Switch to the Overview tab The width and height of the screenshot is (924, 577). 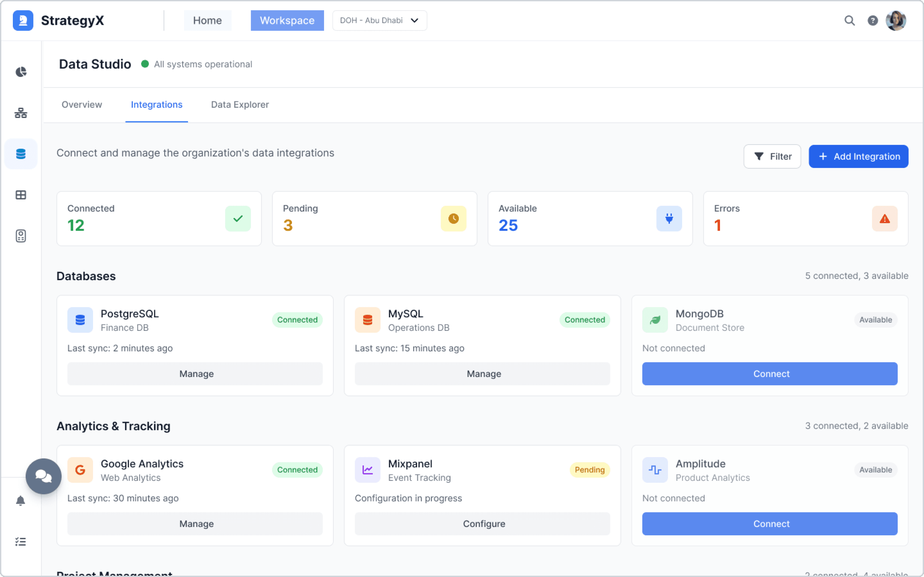[82, 104]
